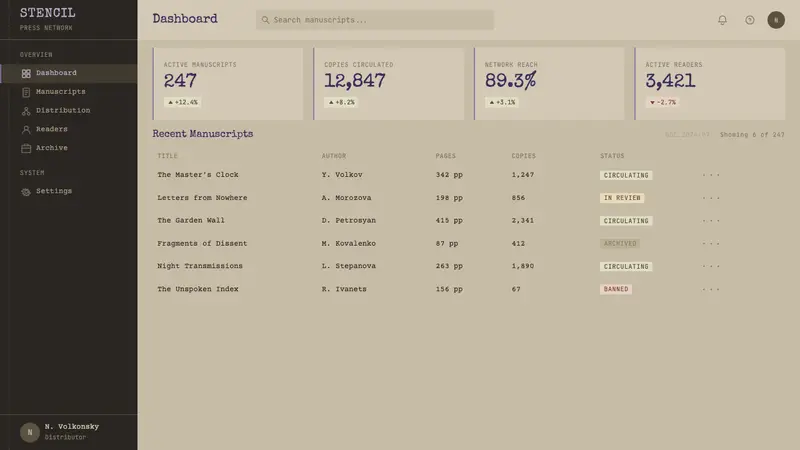Open The Unspoken Index manuscript
800x450 pixels.
coord(197,289)
